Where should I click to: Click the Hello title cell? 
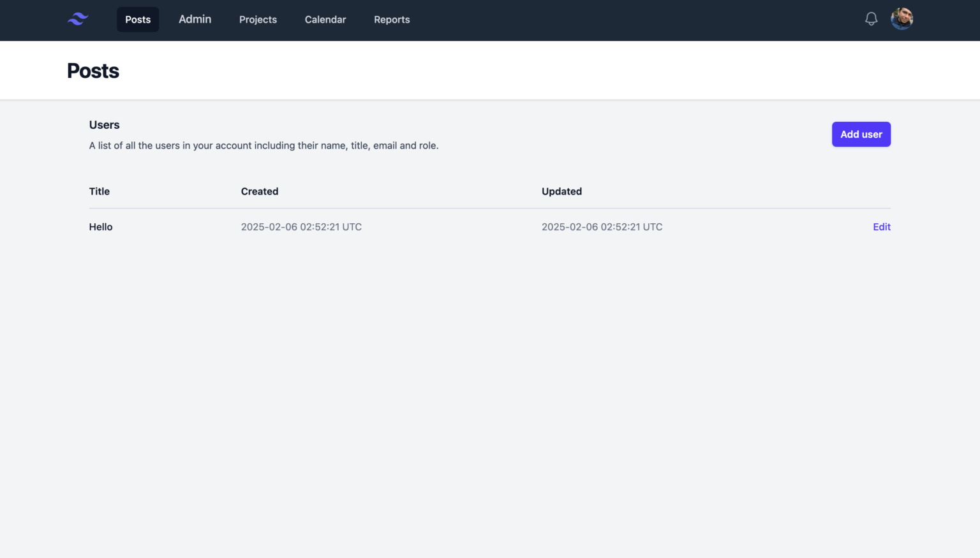[x=101, y=227]
